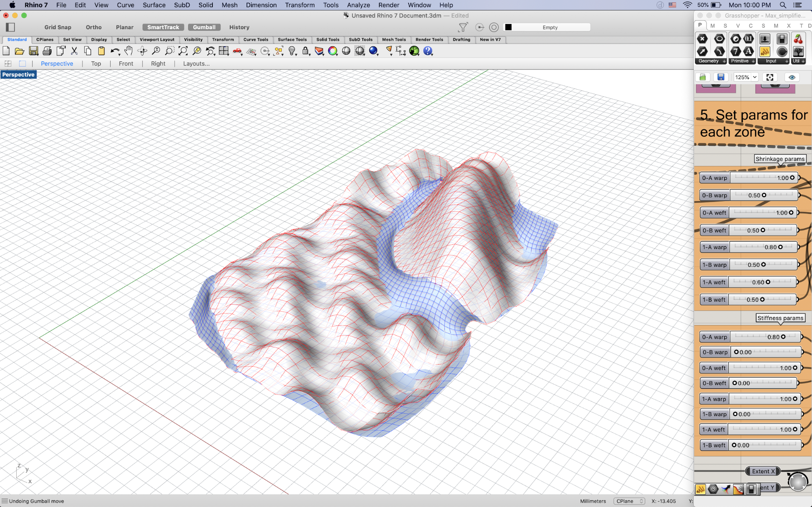Click the red car Set View icon
812x507 pixels.
(237, 51)
